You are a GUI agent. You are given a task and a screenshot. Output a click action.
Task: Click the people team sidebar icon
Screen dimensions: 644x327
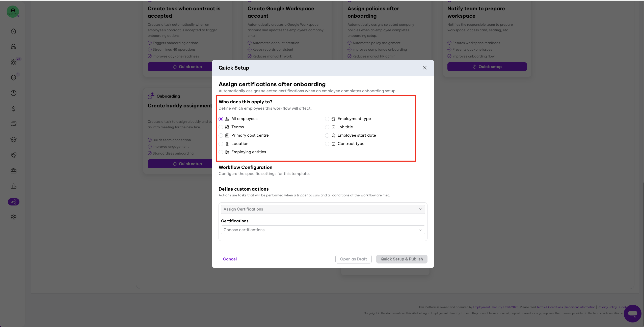14,62
